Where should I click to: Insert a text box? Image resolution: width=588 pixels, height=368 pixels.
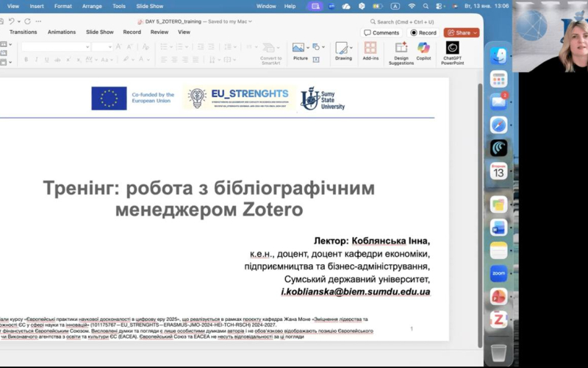(316, 60)
